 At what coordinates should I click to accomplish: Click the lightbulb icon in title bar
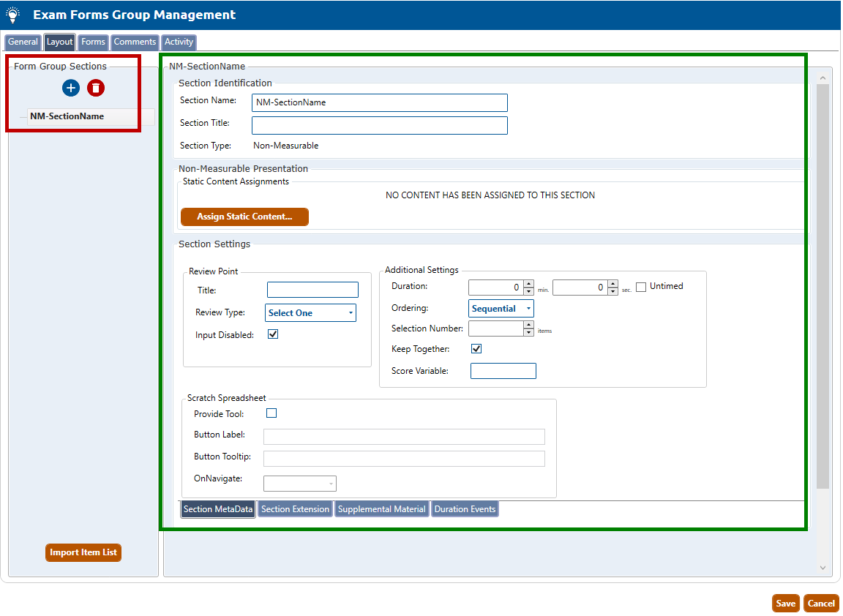[x=12, y=15]
